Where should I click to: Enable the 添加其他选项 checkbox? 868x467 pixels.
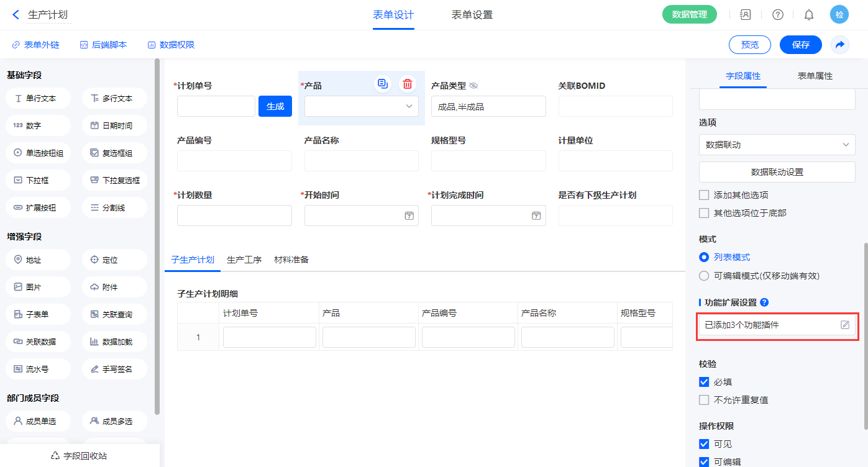click(x=704, y=195)
